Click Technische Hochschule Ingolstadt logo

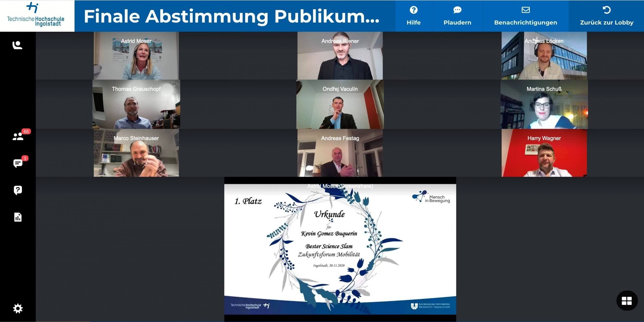click(36, 15)
